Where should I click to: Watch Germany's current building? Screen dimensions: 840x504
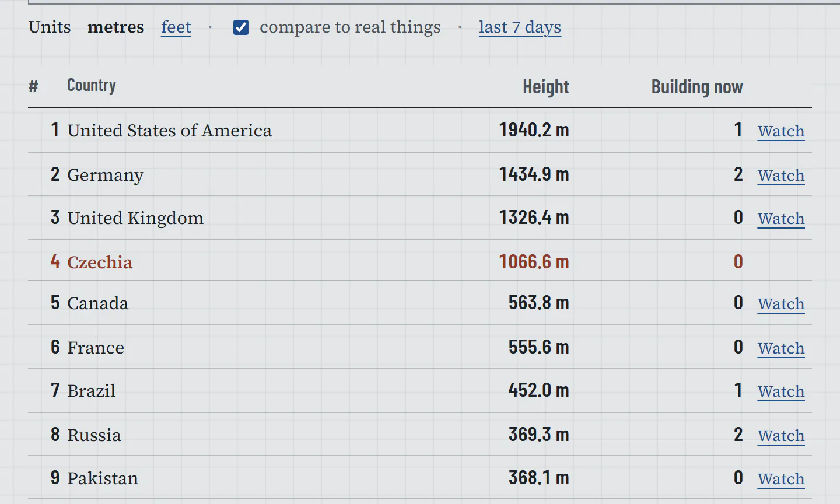pos(781,176)
